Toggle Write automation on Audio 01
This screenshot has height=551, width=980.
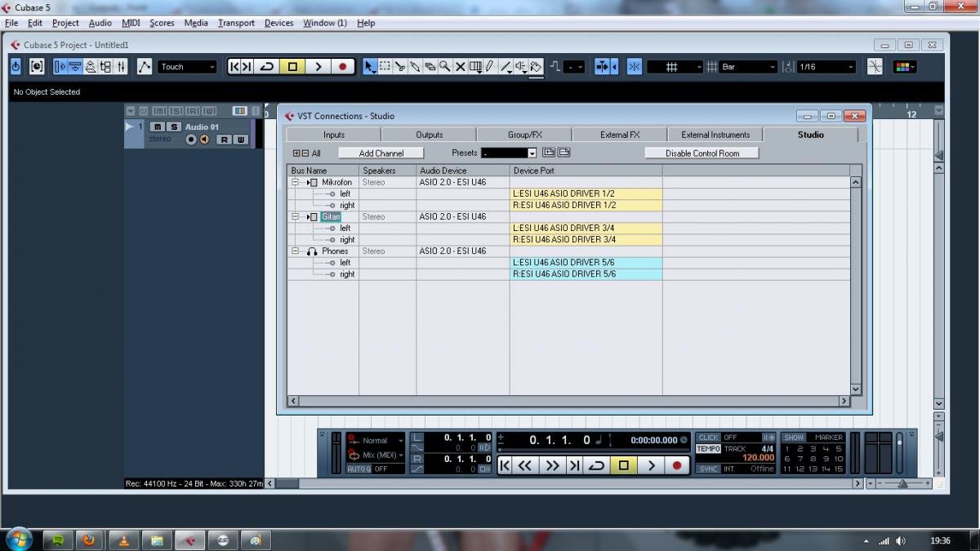coord(241,140)
